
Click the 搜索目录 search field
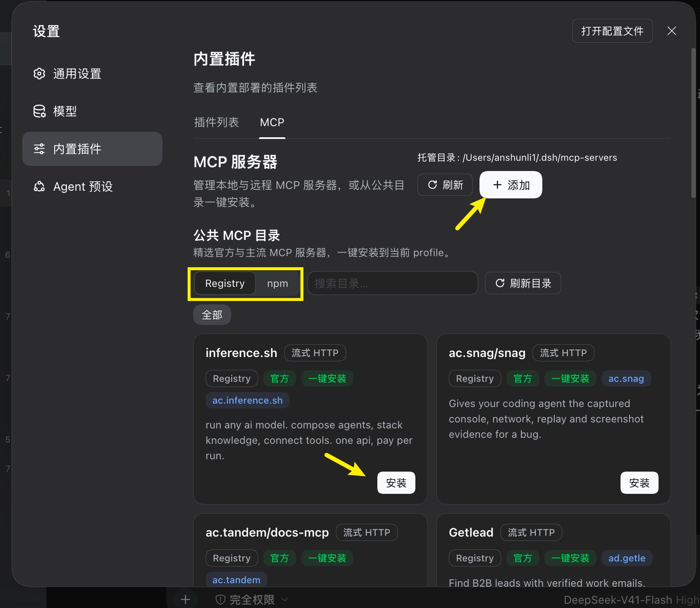point(392,283)
